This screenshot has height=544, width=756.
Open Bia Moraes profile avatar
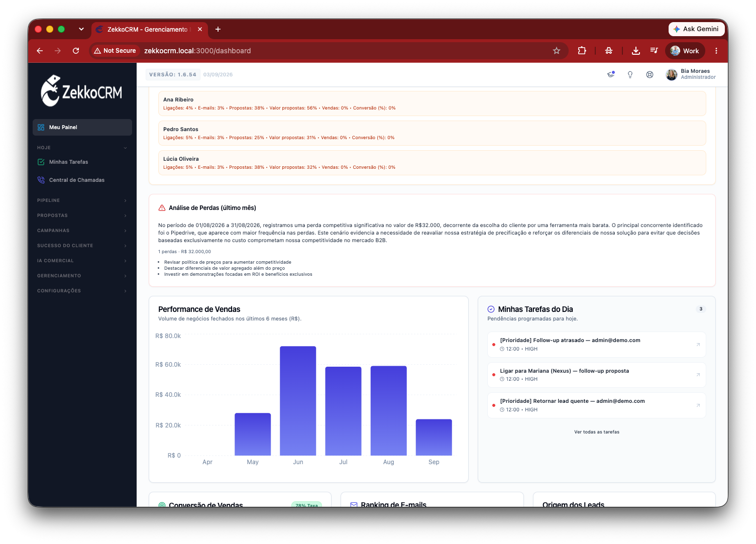672,74
